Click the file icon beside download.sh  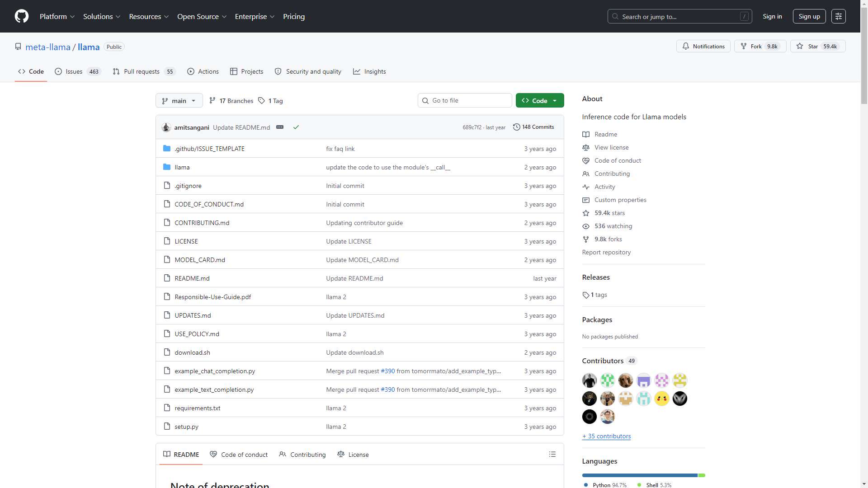coord(167,352)
